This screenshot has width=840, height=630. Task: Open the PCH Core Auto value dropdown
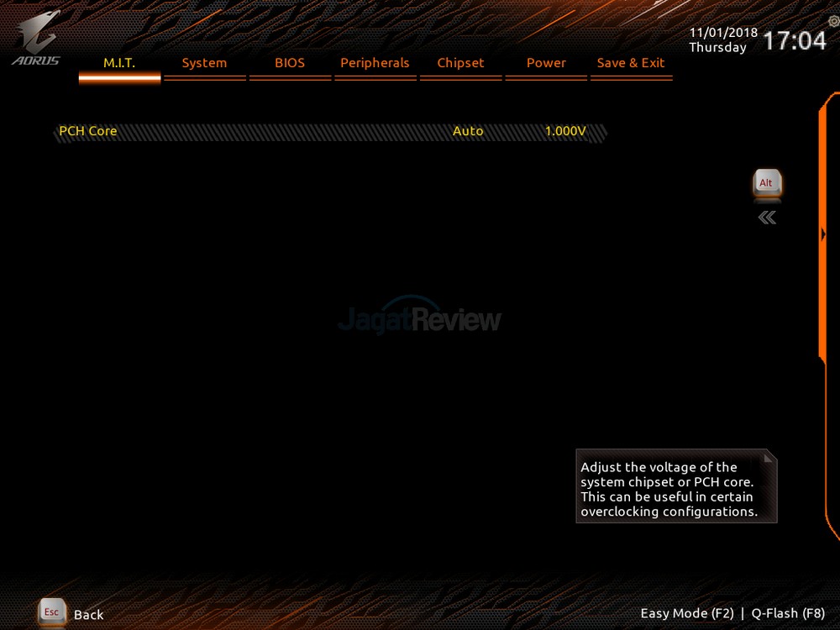point(468,131)
